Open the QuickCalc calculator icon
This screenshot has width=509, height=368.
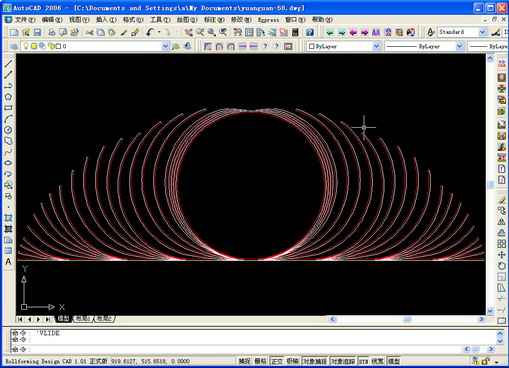tap(295, 32)
